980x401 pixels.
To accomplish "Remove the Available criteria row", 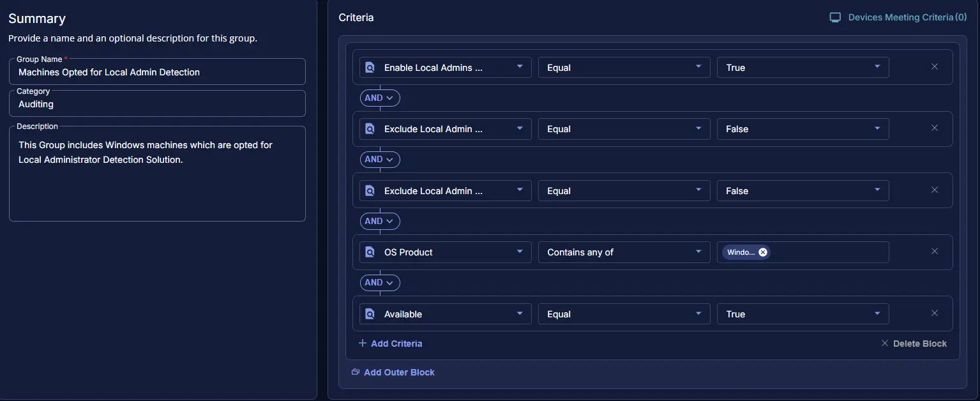I will [935, 314].
